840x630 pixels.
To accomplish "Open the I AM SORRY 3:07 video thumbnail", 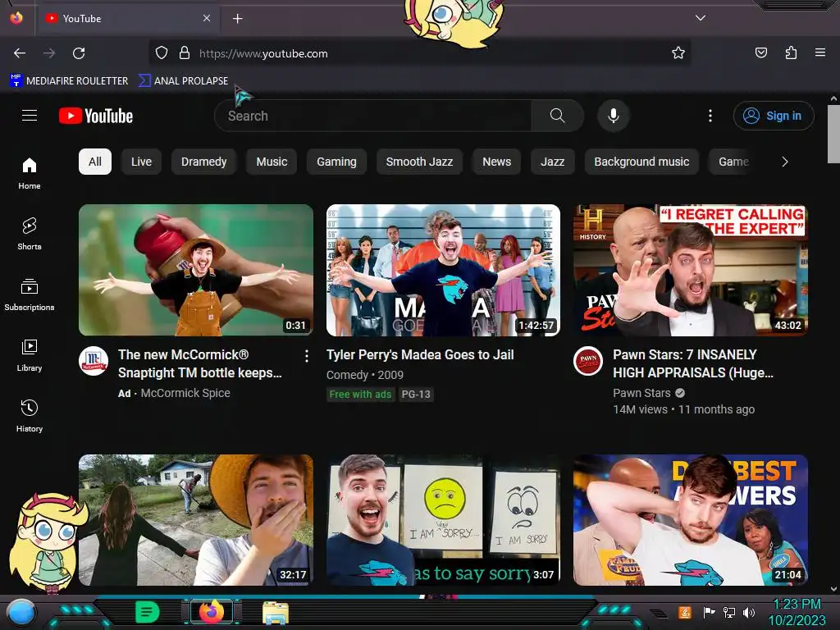I will tap(443, 520).
